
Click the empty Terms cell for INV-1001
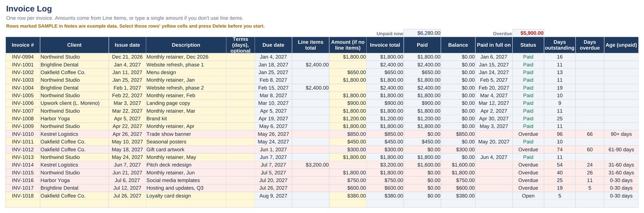240,65
